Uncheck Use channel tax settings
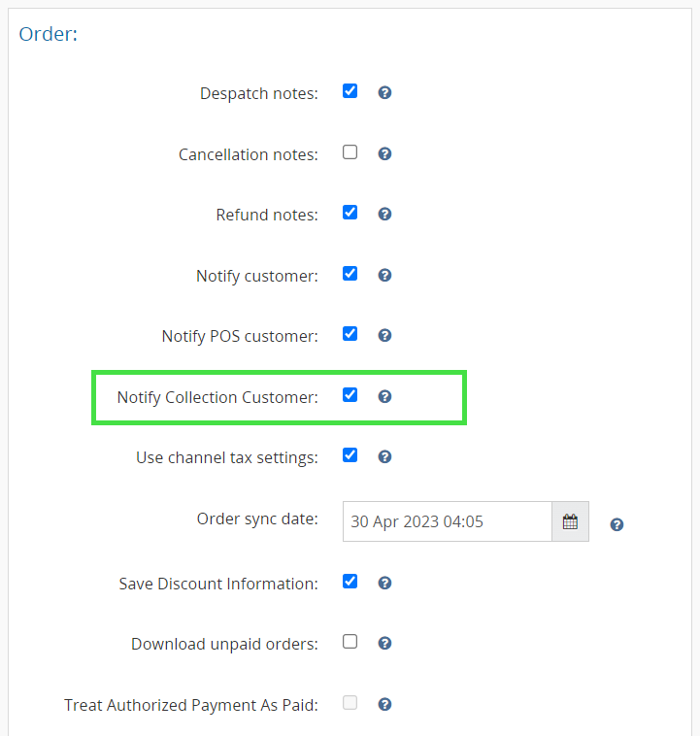Screen dimensions: 700x736 click(x=350, y=454)
